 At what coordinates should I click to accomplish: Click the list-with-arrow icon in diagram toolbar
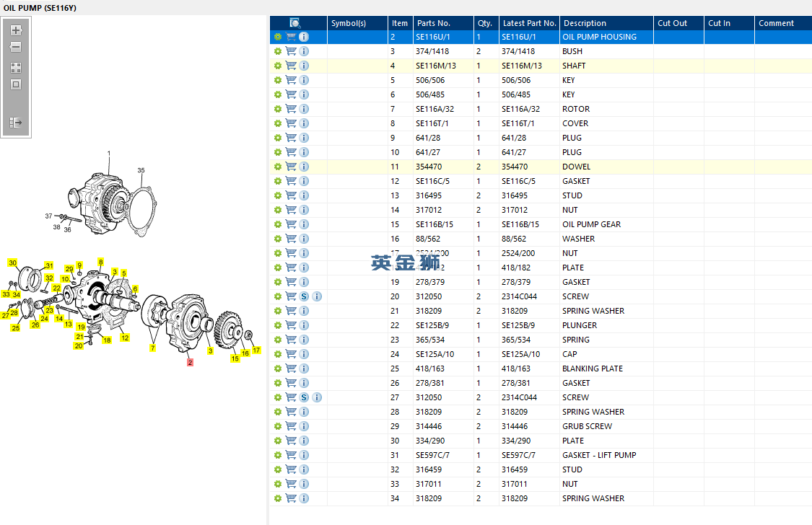16,123
